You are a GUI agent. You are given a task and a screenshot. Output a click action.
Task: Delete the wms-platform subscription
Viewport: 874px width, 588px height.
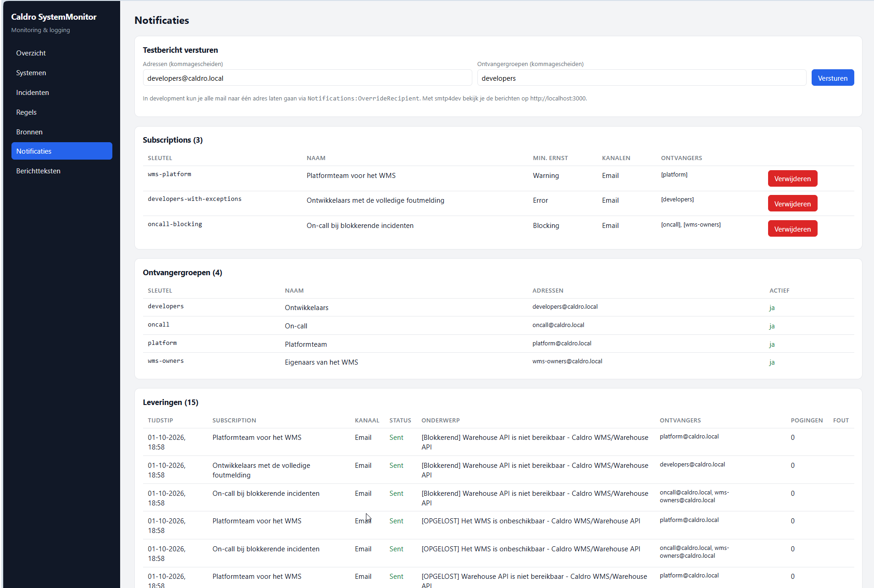[x=792, y=179]
